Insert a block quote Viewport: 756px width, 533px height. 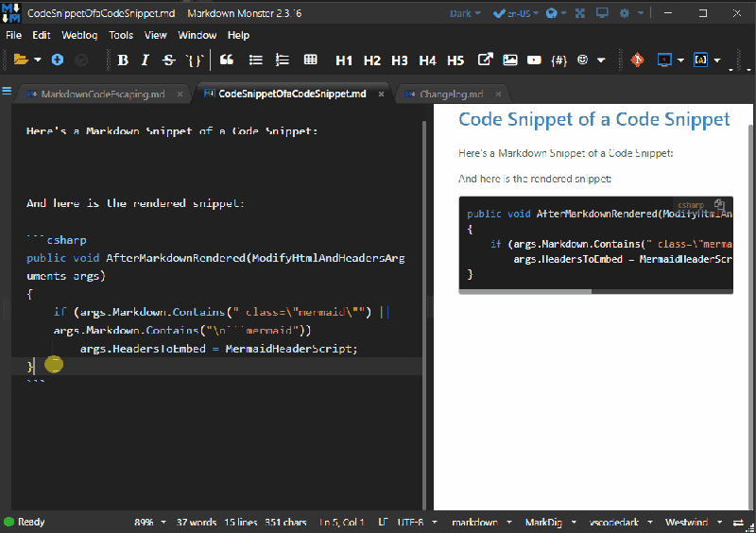pos(227,60)
